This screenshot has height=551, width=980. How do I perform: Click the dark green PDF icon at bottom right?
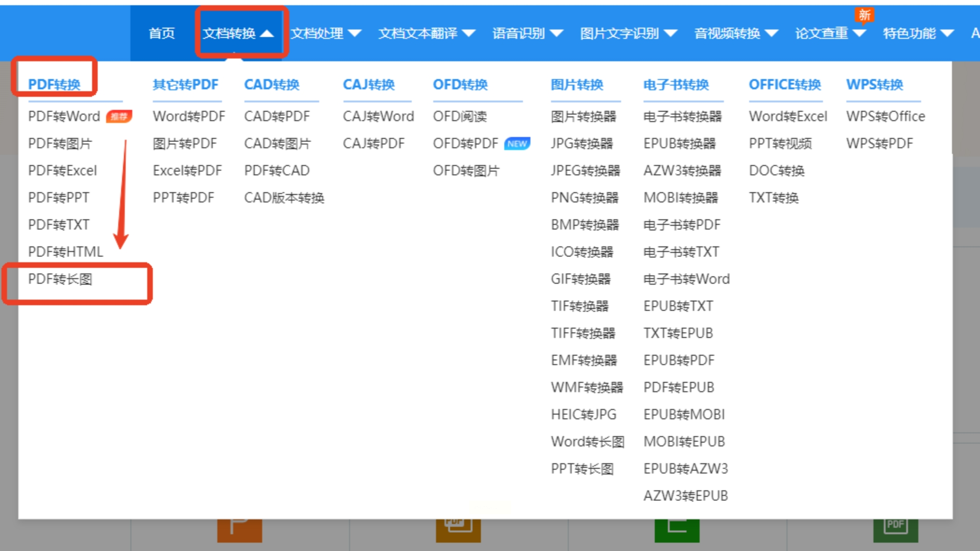(x=895, y=530)
